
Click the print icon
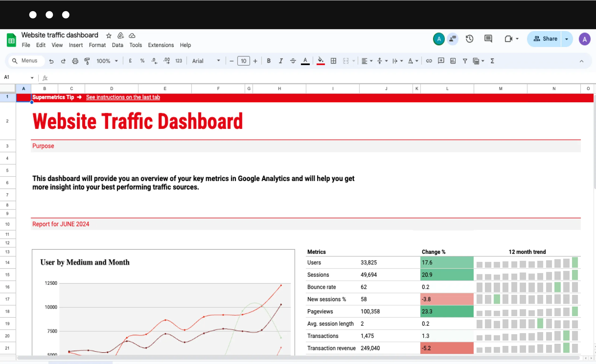click(75, 61)
